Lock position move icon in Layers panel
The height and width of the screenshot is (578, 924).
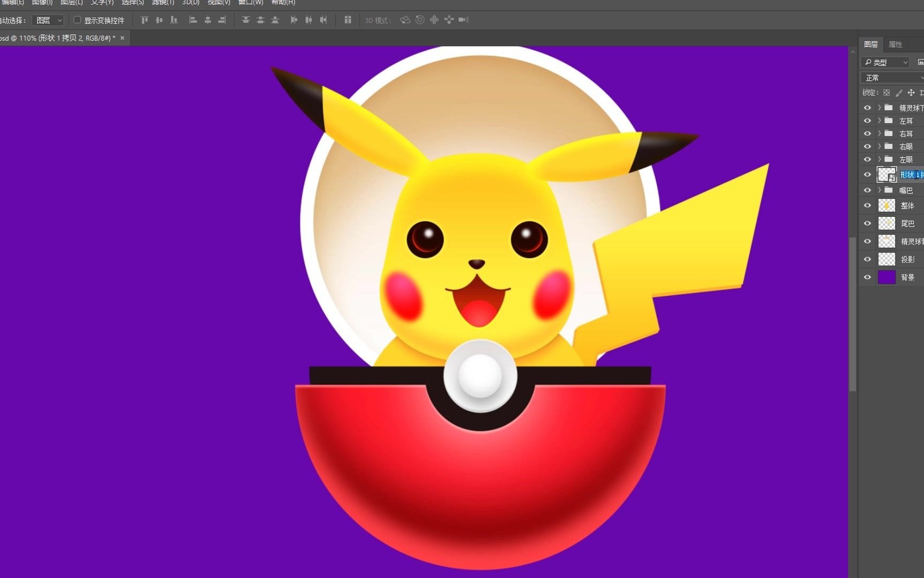pyautogui.click(x=911, y=93)
